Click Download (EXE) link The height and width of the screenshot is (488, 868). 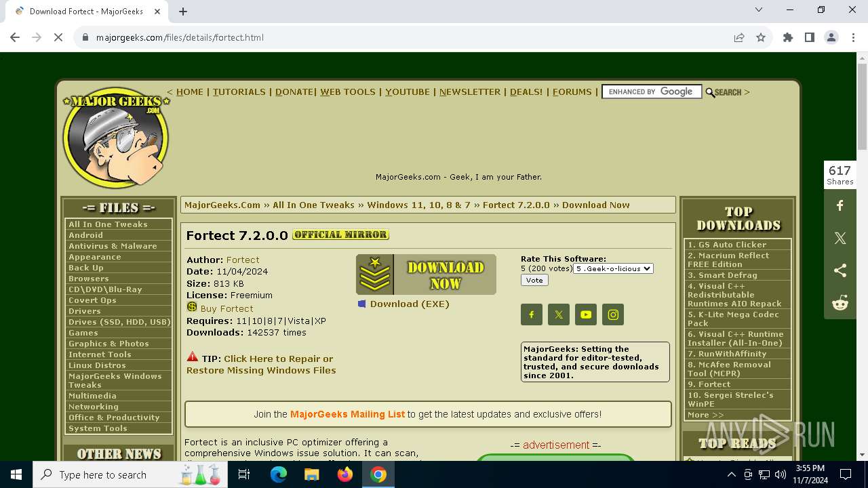(410, 304)
